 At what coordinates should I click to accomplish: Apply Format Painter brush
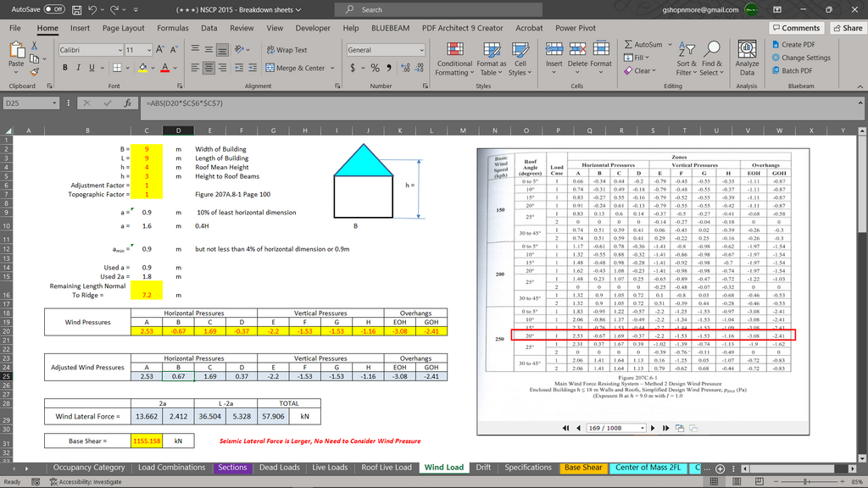(34, 72)
